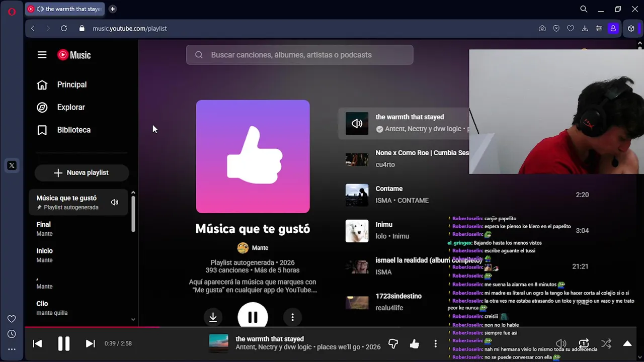Open the Opera easy setup icon
The height and width of the screenshot is (362, 644).
[599, 29]
